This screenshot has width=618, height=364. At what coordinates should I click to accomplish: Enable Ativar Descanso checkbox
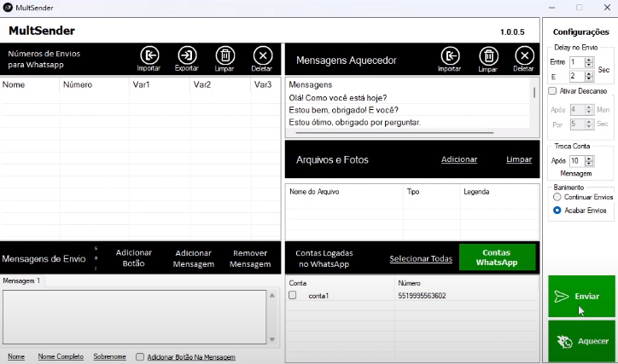[x=552, y=91]
